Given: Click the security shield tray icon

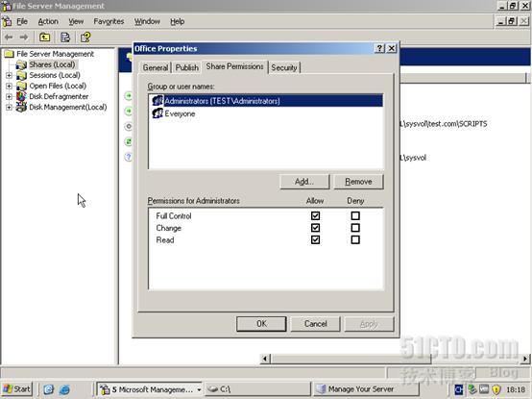Looking at the screenshot, I should click(x=496, y=389).
